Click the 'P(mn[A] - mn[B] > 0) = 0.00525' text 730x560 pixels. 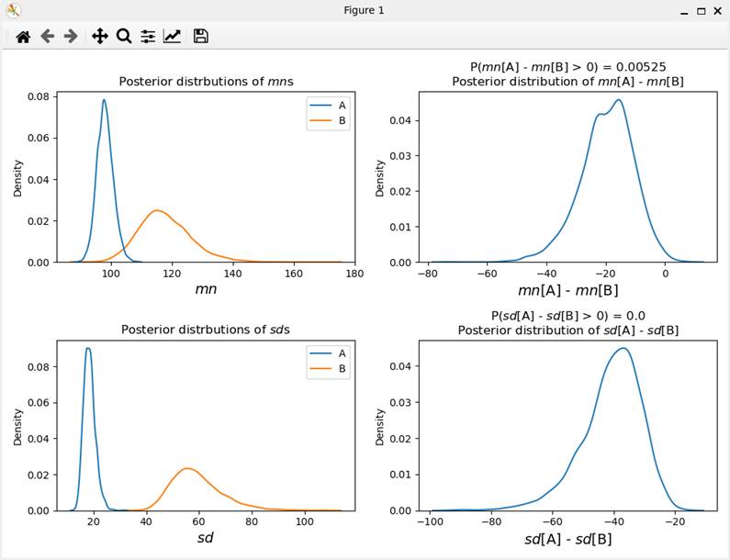click(568, 67)
